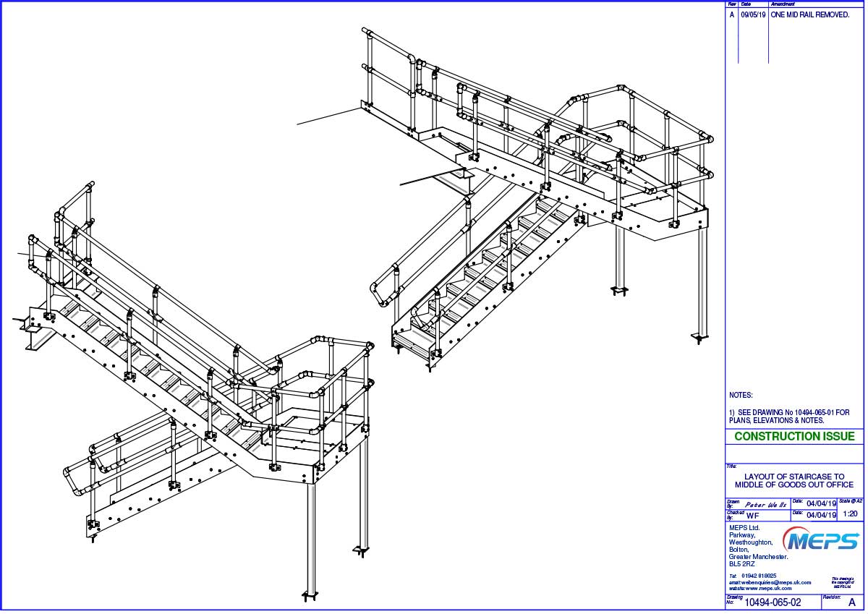This screenshot has width=868, height=614.
Task: Select the 1:20 scale value
Action: point(851,514)
